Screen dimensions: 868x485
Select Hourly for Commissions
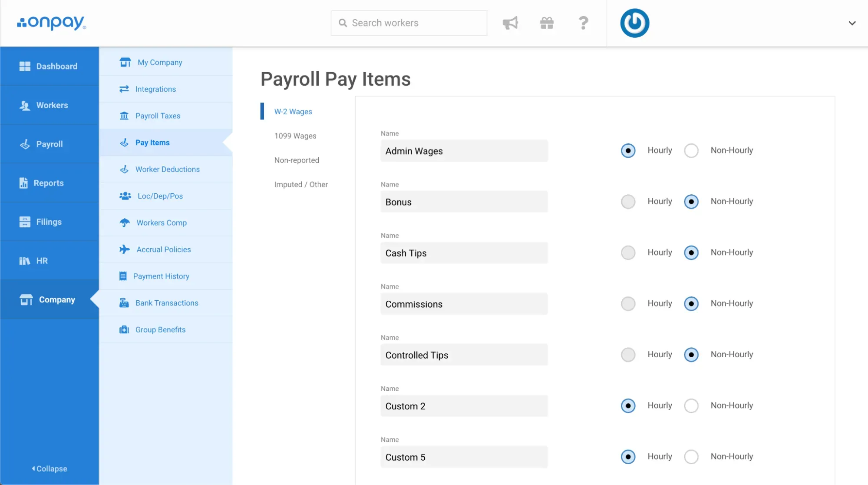coord(628,304)
